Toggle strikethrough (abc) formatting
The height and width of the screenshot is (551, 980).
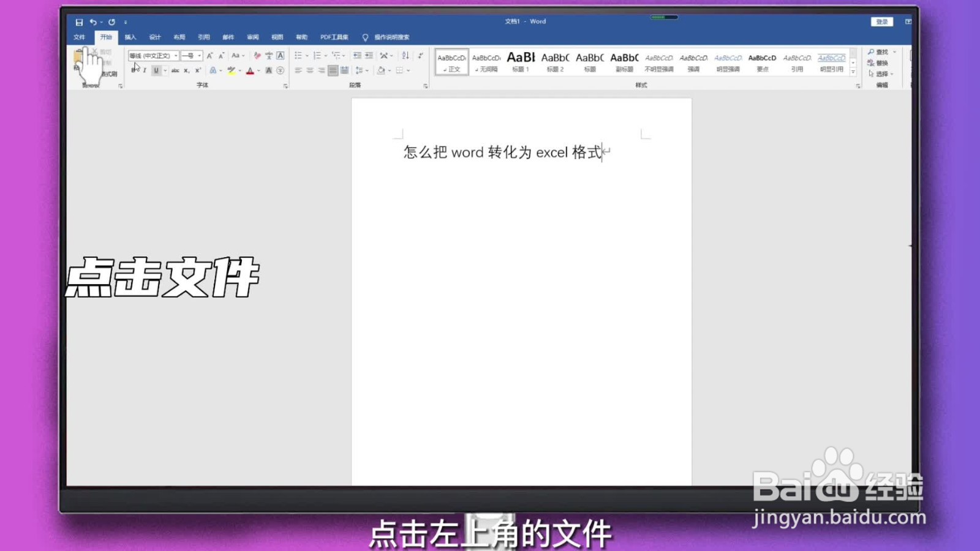[x=175, y=70]
